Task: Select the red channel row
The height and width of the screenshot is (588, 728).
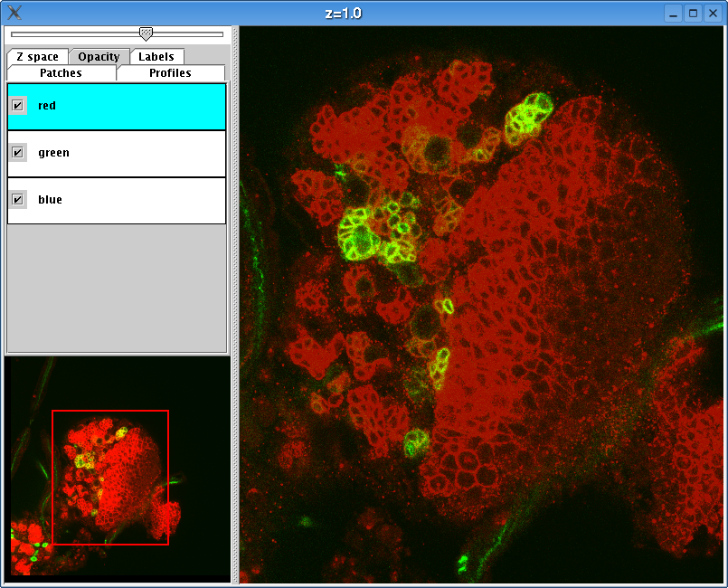Action: 127,106
